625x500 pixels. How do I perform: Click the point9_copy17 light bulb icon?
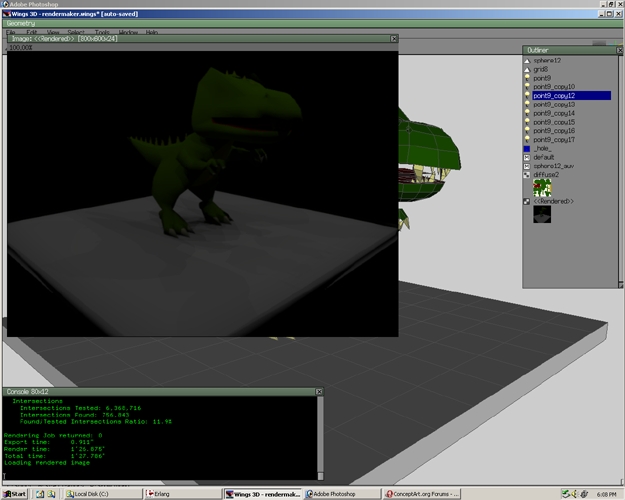pos(527,140)
